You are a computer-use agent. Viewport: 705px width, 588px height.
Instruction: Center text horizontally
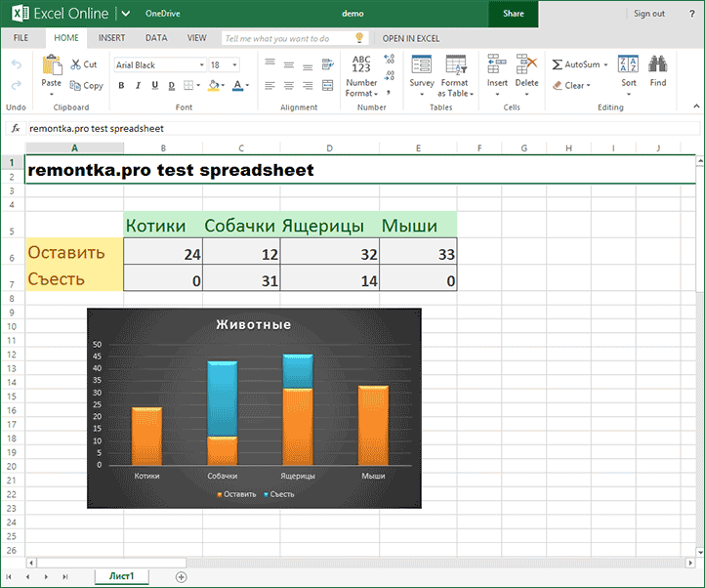pos(289,85)
